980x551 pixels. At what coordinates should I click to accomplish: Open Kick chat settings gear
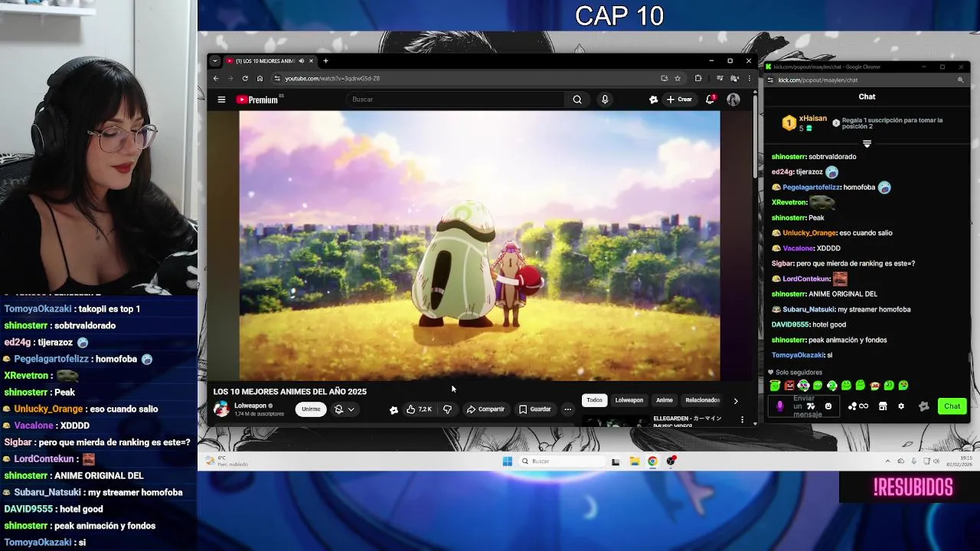[901, 406]
